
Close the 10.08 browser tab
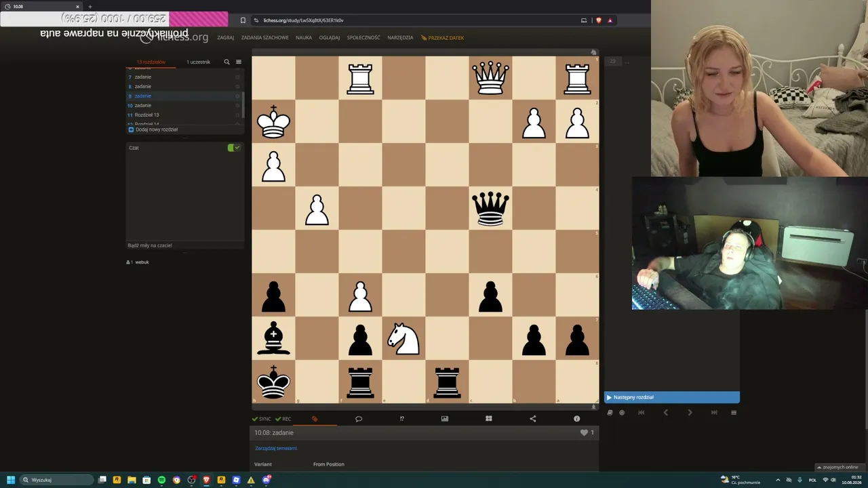77,7
